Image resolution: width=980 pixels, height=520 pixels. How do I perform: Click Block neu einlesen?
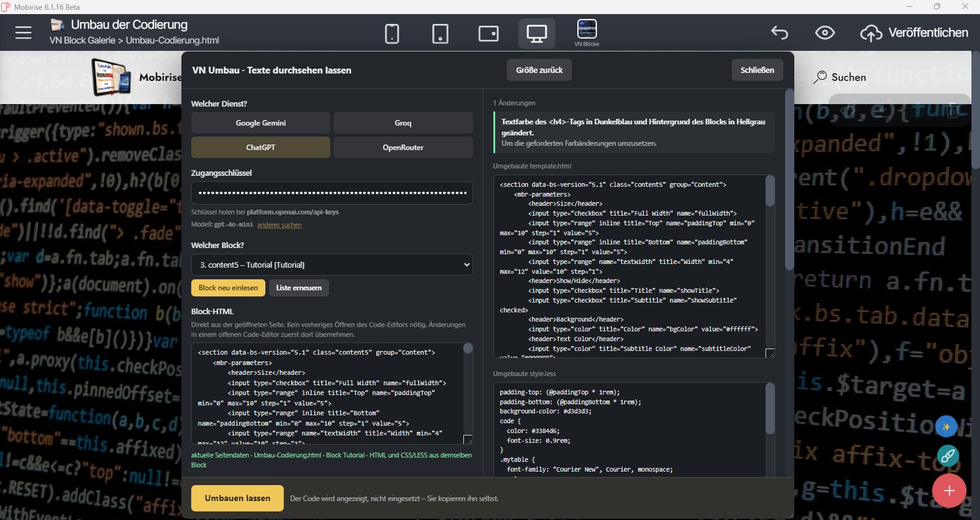point(228,288)
